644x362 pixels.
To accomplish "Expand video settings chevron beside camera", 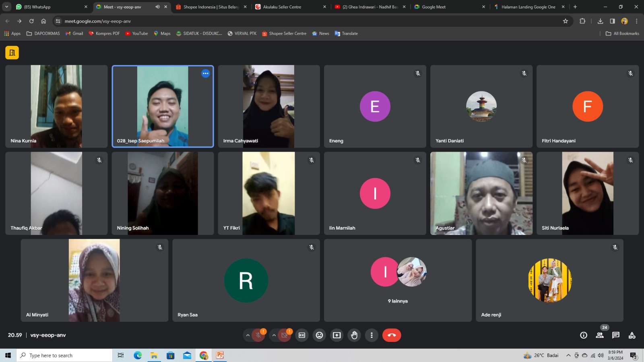I will [274, 335].
